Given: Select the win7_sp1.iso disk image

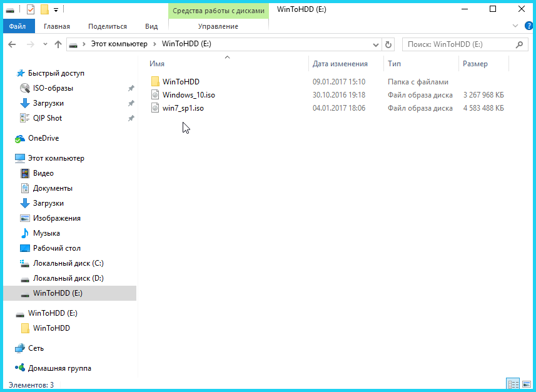Looking at the screenshot, I should pos(183,108).
